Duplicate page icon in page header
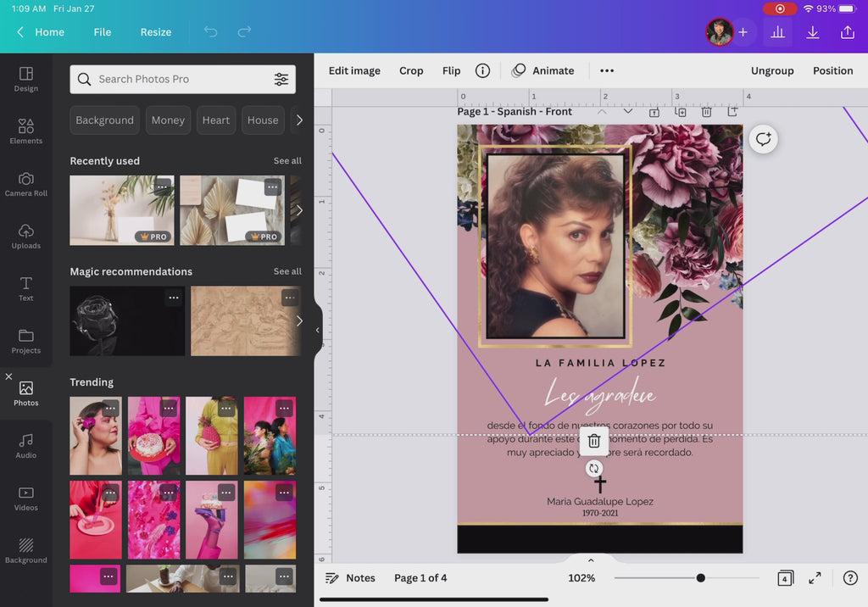The width and height of the screenshot is (868, 607). coord(681,112)
